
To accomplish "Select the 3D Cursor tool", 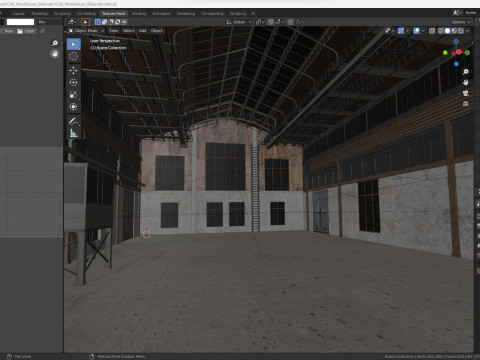I will click(73, 56).
